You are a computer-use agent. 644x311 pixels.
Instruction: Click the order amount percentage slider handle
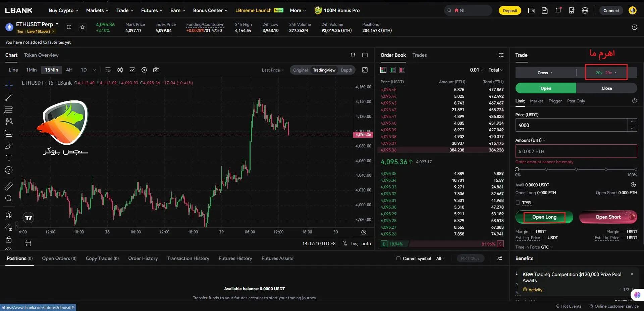point(517,169)
